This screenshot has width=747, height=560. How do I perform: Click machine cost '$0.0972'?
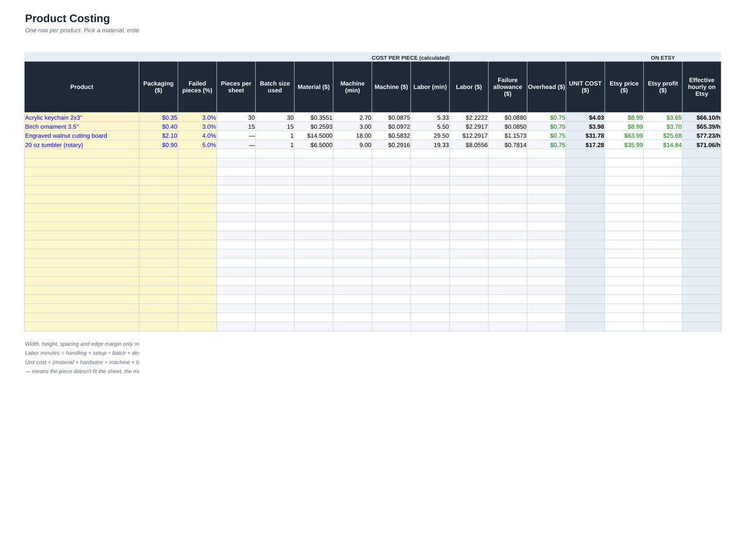click(x=391, y=126)
